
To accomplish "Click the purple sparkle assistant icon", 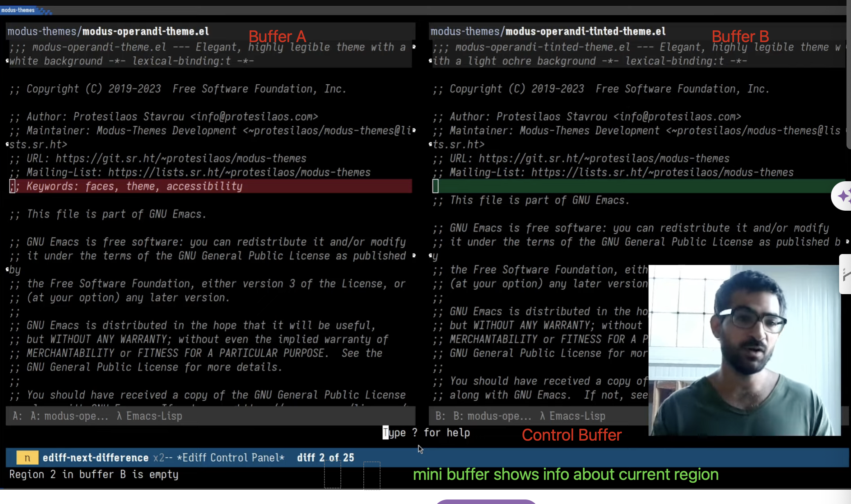I will click(843, 196).
